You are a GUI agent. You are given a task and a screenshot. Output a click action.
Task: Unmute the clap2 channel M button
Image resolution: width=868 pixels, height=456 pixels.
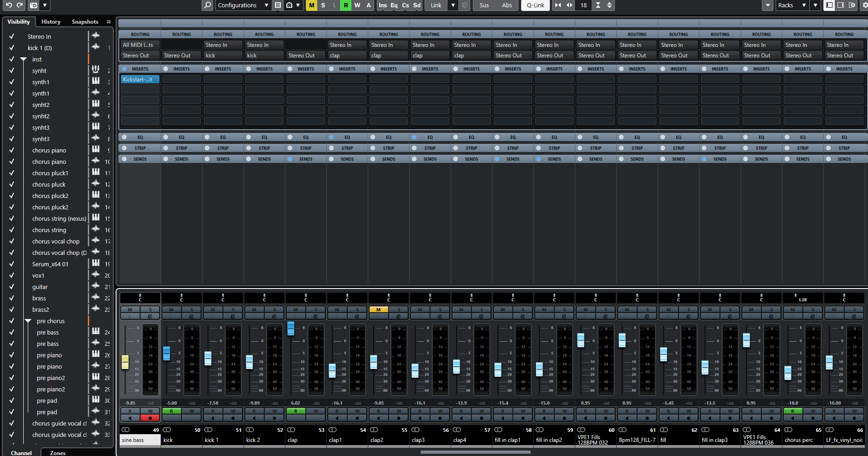point(378,309)
